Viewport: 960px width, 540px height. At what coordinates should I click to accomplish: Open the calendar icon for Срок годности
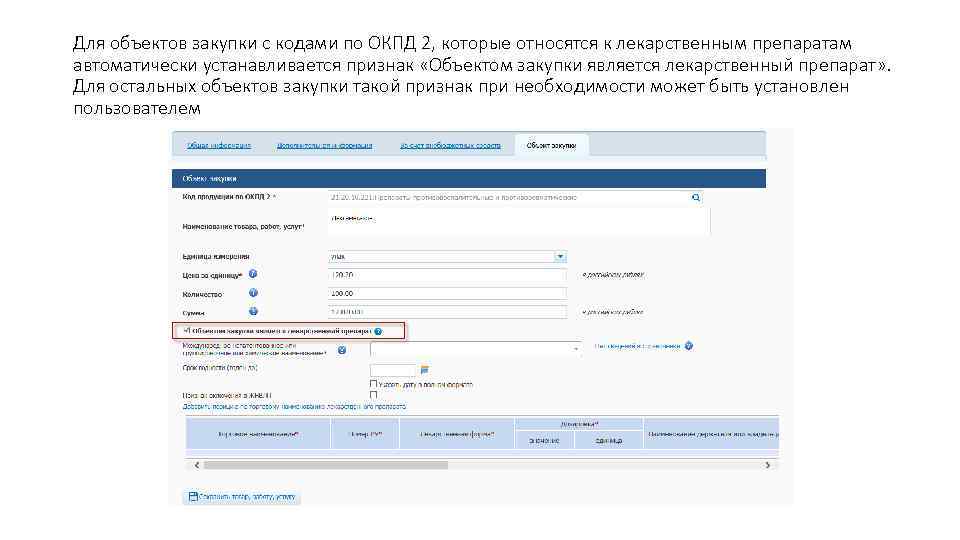coord(424,369)
